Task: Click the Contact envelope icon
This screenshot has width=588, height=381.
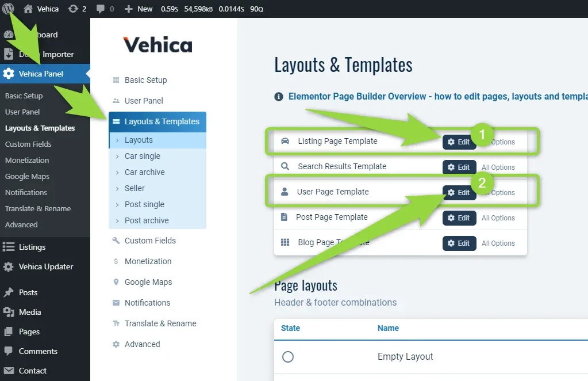Action: 9,371
